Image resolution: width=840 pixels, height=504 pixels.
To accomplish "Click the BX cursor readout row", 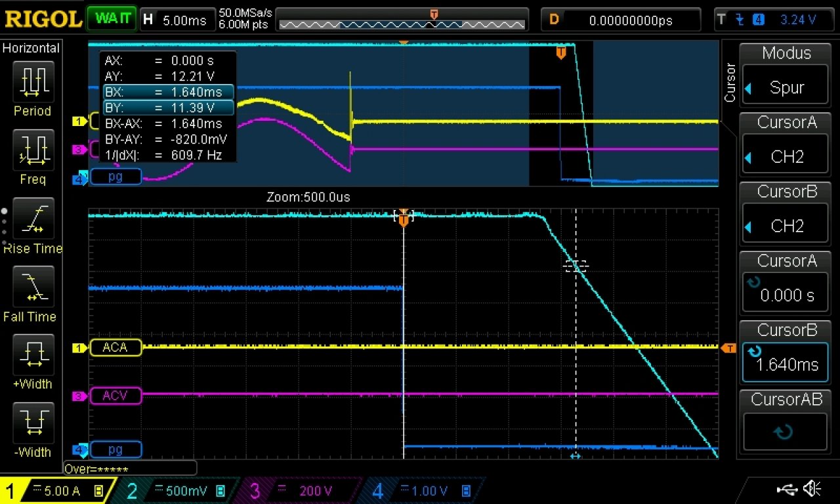I will point(168,92).
